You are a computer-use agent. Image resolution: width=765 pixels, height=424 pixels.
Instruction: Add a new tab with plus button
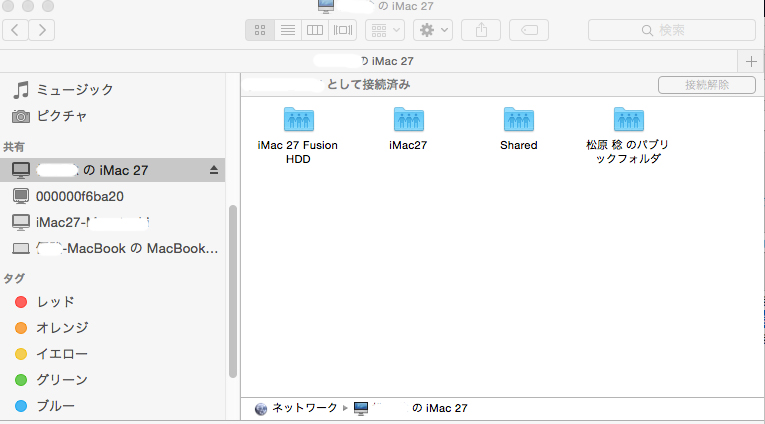coord(752,60)
